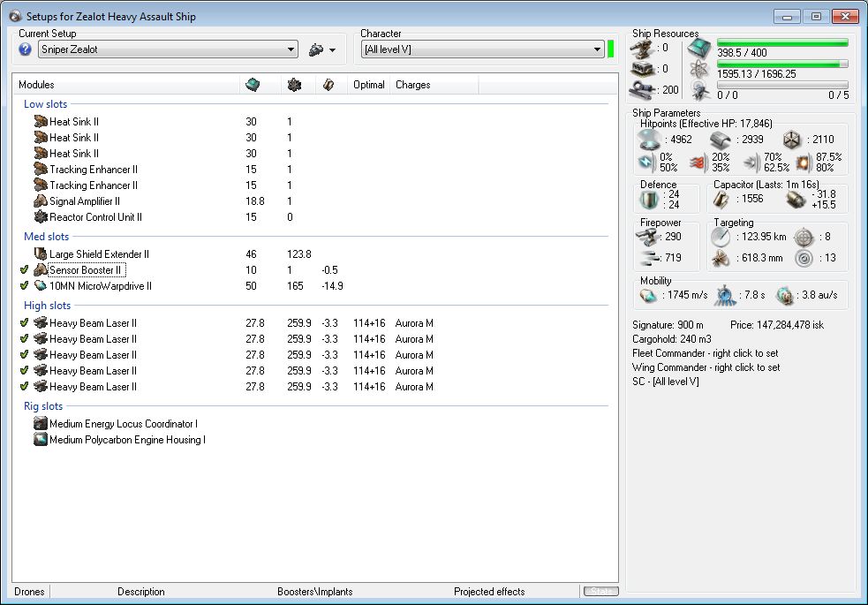The height and width of the screenshot is (605, 868).
Task: Click the calibration icon showing 200
Action: pos(643,89)
